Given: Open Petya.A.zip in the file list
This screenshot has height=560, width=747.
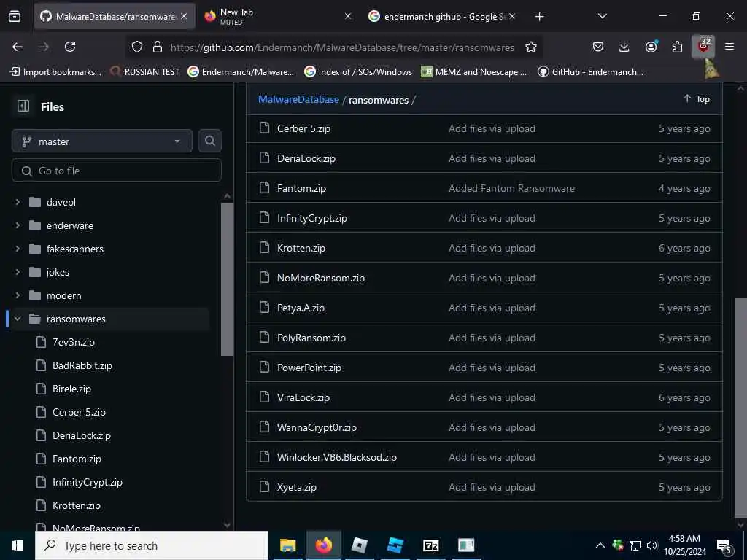Looking at the screenshot, I should pos(301,308).
